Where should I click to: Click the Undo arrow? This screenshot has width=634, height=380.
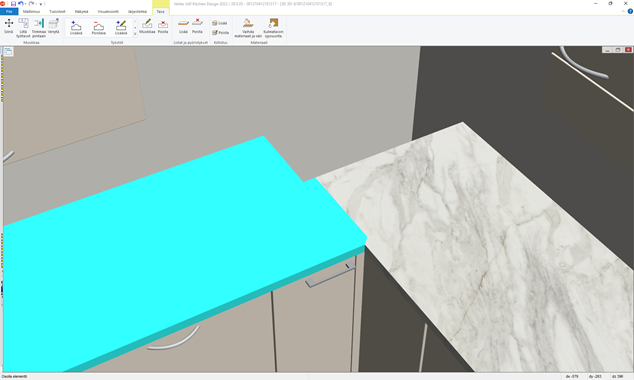pyautogui.click(x=20, y=4)
